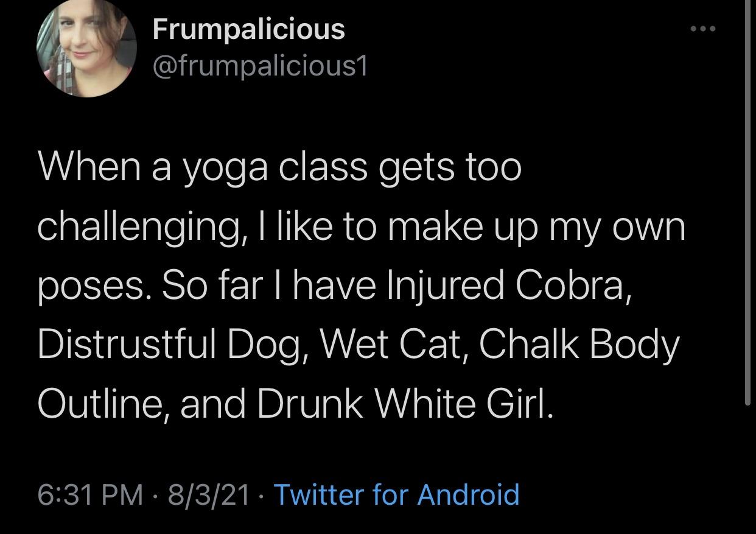The height and width of the screenshot is (534, 756).
Task: Open the tweet's three-dot more options menu
Action: 702,29
